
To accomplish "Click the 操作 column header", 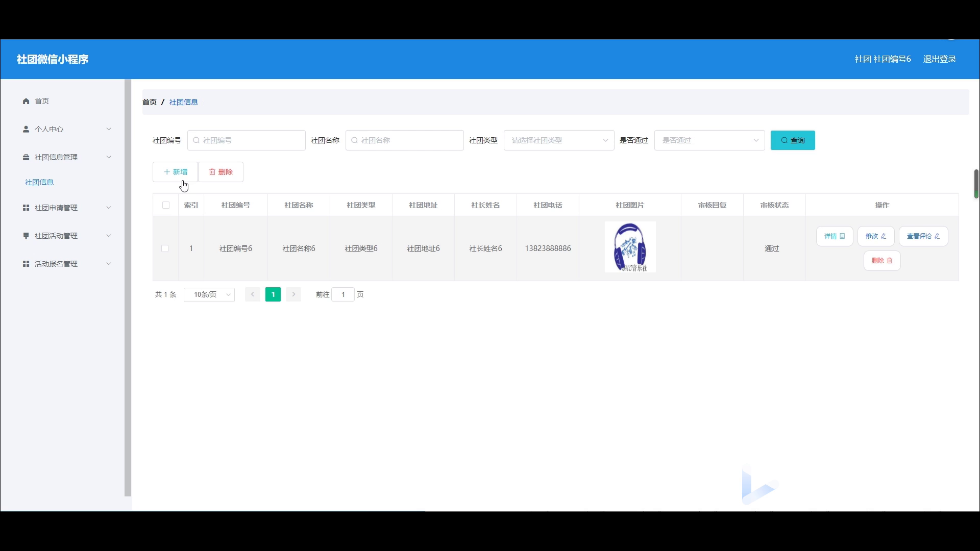I will tap(882, 205).
